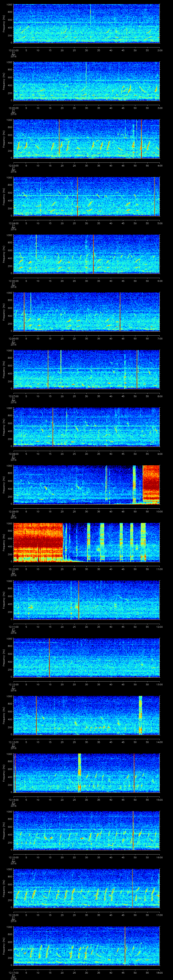Viewport: 173px width, 980px height.
Task: Click the '18:00' end time label
Action: tap(159, 973)
